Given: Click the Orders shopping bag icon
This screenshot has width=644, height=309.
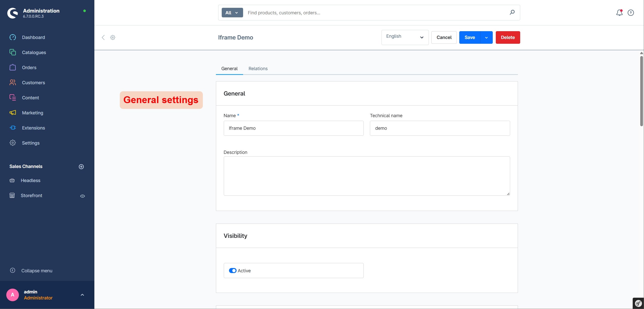Looking at the screenshot, I should 13,67.
